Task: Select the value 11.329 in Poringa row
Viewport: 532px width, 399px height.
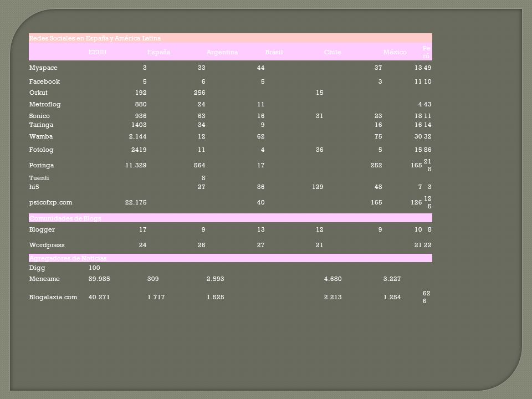Action: coord(136,165)
